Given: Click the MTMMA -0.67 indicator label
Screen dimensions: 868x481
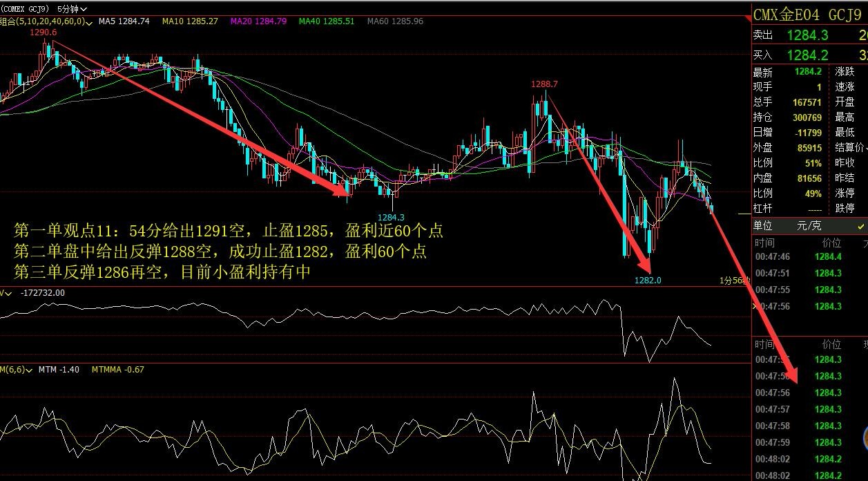Looking at the screenshot, I should click(x=117, y=370).
